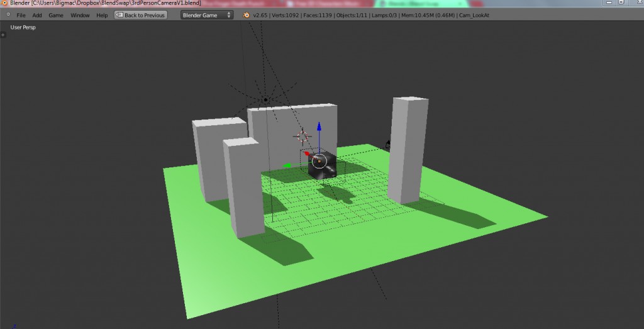This screenshot has width=644, height=329.
Task: Click the 3D cursor crosshair
Action: click(303, 137)
